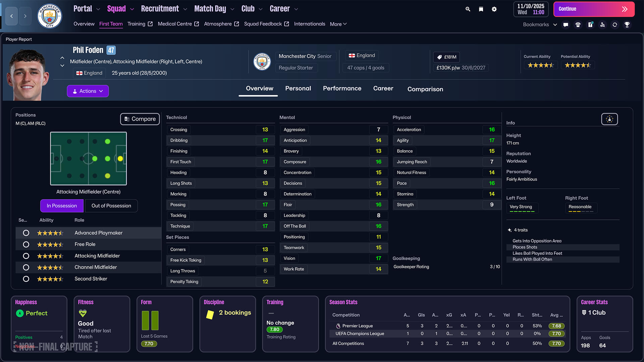Select the Second Striker role circle
Viewport: 644px width, 362px height.
click(26, 279)
